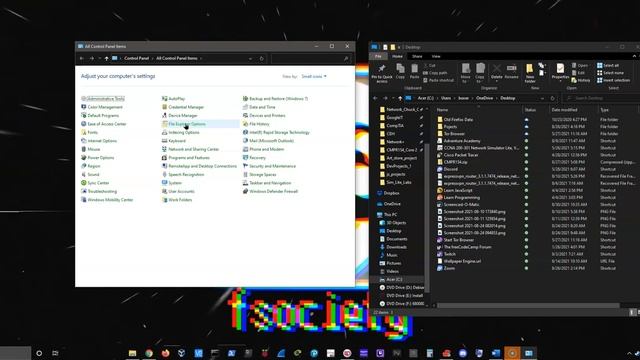This screenshot has height=360, width=640.
Task: Open Firefox from the taskbar
Action: tap(165, 353)
